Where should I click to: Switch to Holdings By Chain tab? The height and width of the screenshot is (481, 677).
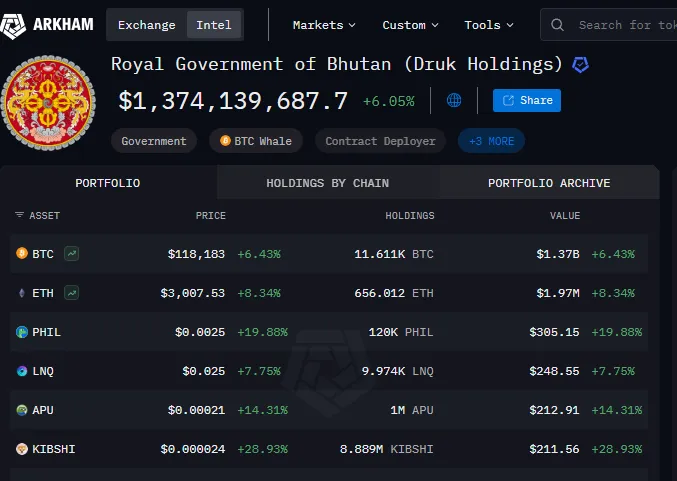click(x=327, y=183)
